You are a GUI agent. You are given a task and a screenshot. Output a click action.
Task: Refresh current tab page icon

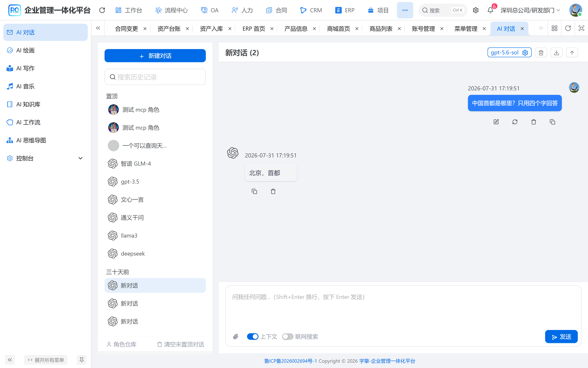pos(568,28)
